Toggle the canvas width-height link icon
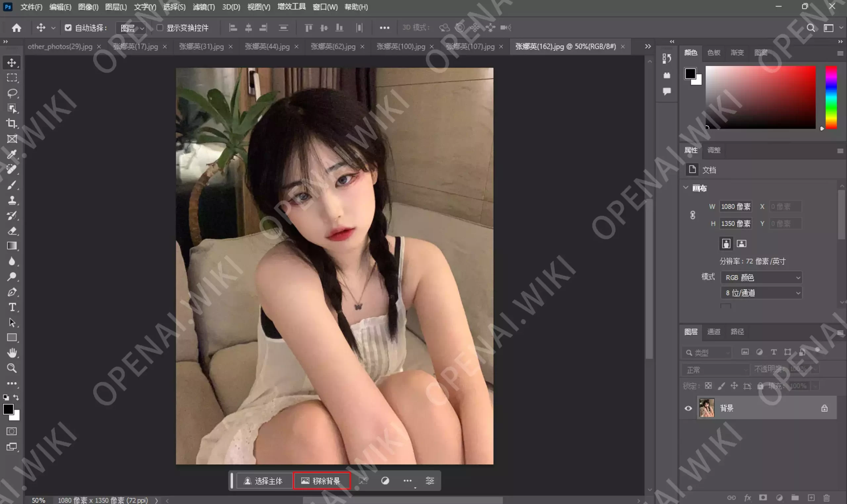 [x=693, y=215]
